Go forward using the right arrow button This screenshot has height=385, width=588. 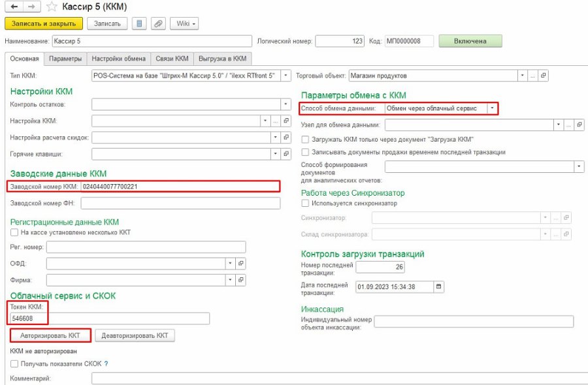32,7
